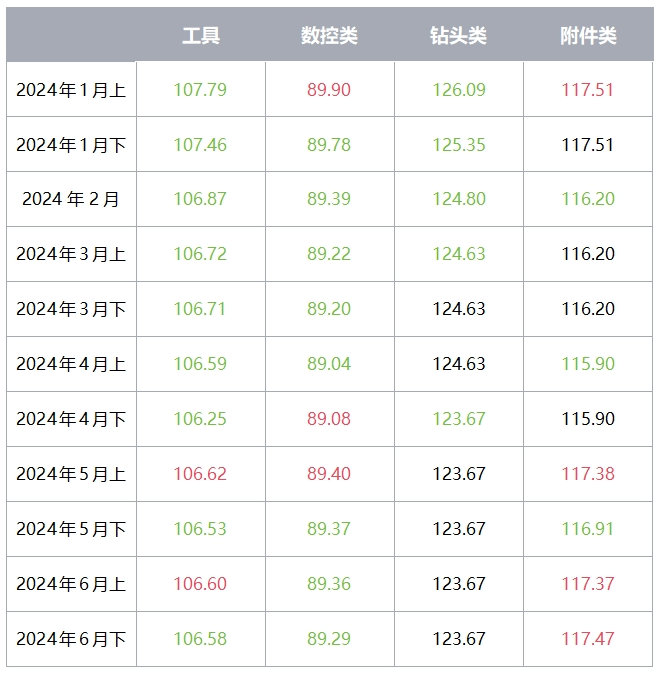Select the 126.09 cell under 钻头类
This screenshot has width=660, height=675.
(x=459, y=90)
